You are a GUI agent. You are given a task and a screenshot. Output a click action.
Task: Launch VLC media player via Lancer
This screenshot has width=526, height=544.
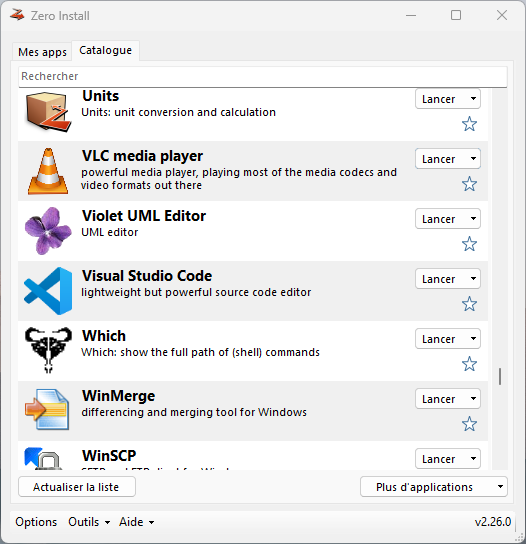coord(439,159)
